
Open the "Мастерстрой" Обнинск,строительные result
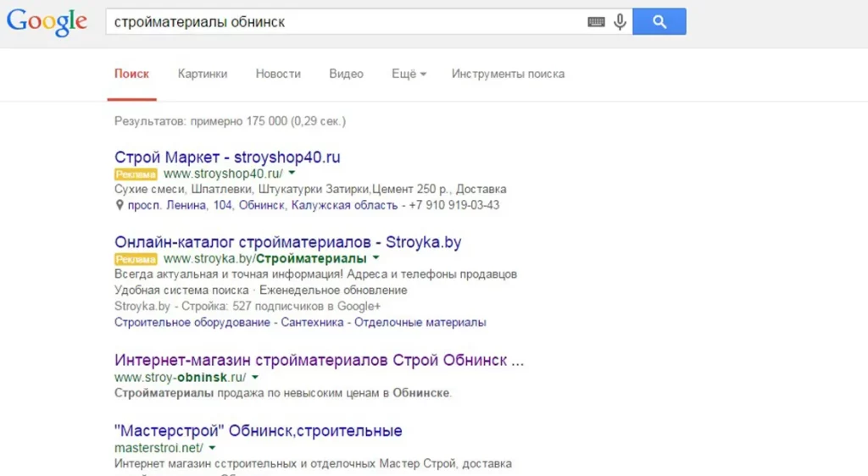[258, 430]
